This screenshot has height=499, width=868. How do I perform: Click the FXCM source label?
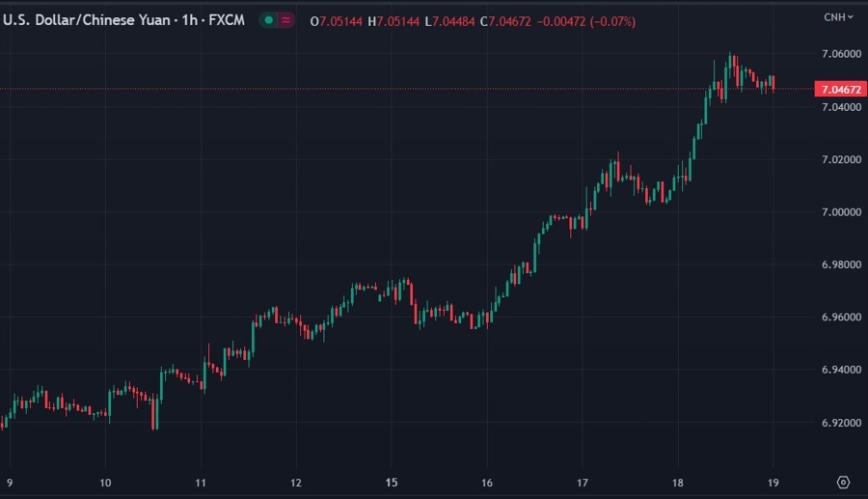pos(227,20)
